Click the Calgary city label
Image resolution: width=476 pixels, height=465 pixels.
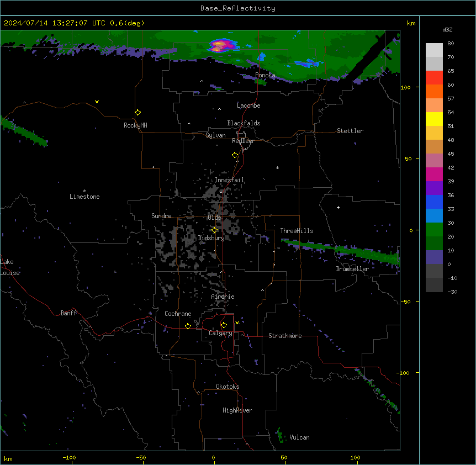(220, 333)
